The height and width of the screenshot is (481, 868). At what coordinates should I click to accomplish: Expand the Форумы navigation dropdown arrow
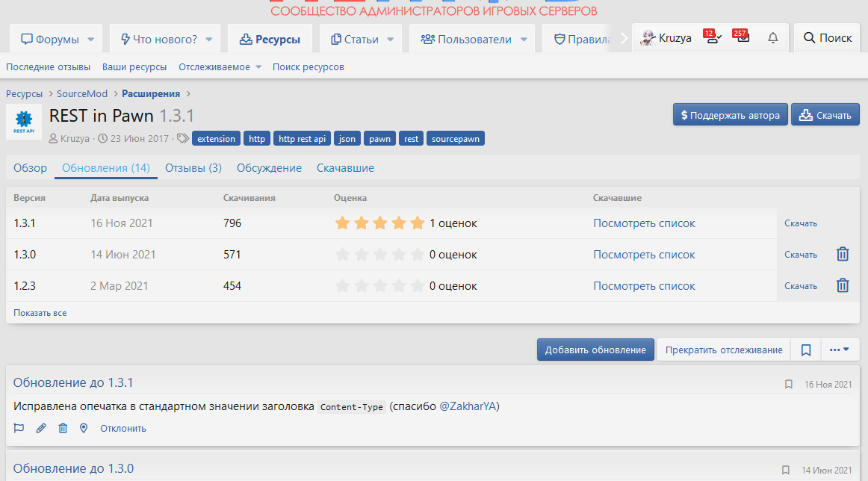click(x=91, y=39)
